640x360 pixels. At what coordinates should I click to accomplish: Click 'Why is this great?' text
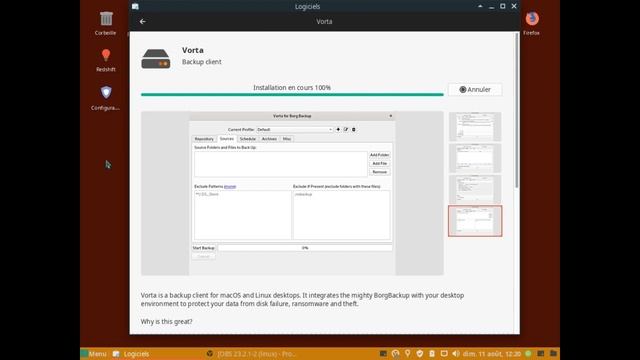point(167,322)
